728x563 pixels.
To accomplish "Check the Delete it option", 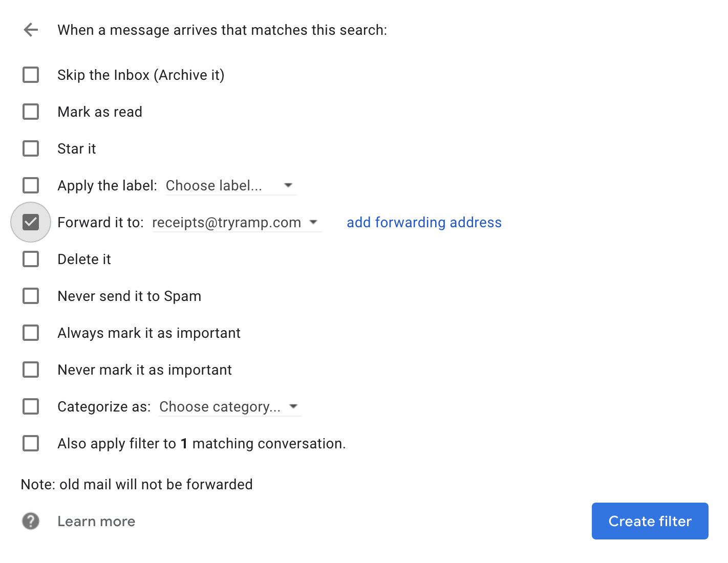I will pos(31,259).
